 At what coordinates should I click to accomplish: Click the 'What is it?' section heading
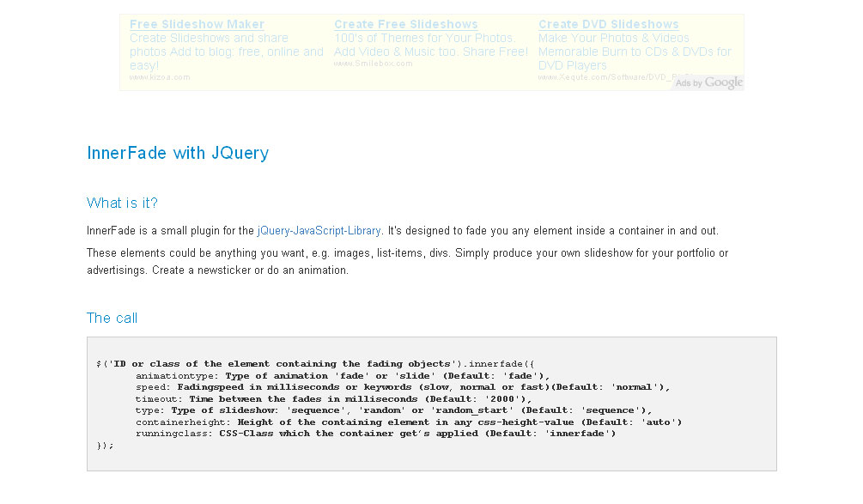point(122,203)
